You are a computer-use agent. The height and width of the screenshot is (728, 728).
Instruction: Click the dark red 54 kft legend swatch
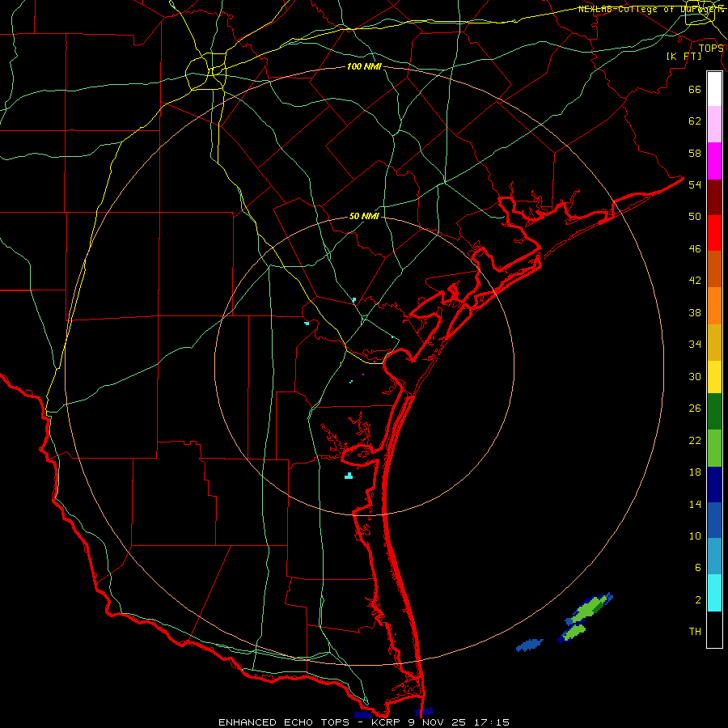tap(714, 198)
